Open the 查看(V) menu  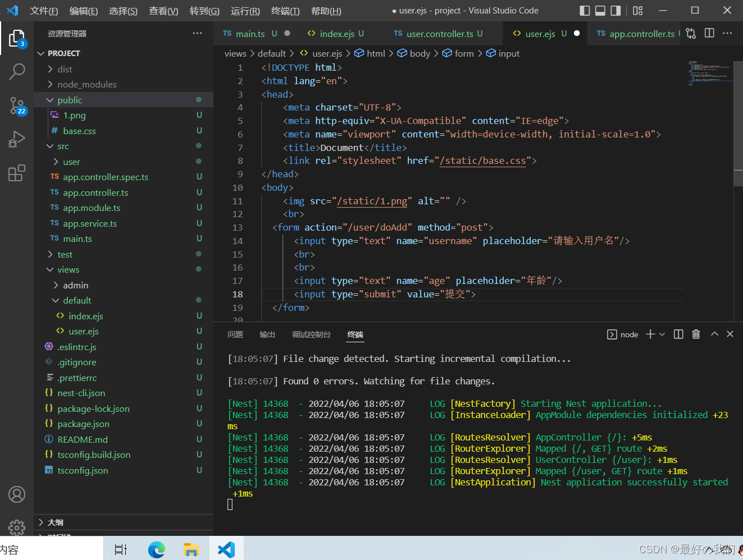pyautogui.click(x=163, y=11)
